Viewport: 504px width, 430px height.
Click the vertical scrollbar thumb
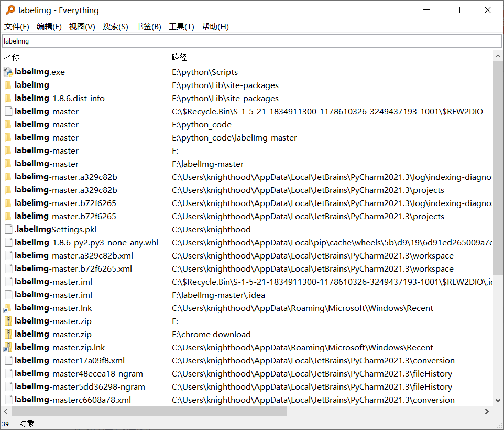[498, 168]
